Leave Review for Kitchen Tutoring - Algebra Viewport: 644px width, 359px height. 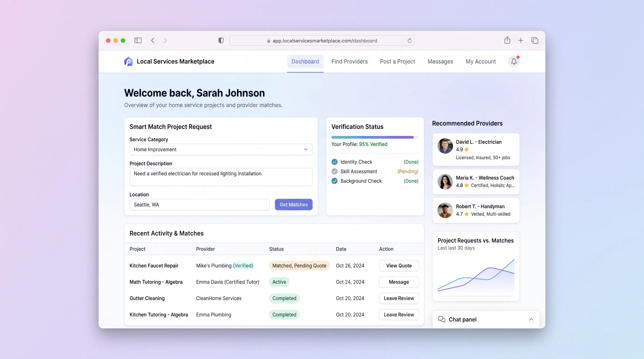[399, 315]
